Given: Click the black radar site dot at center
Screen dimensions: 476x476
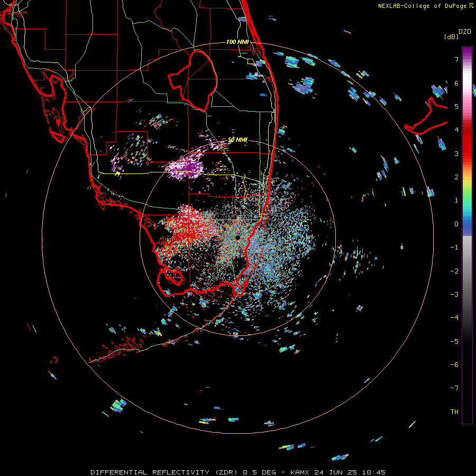Looking at the screenshot, I should coord(237,237).
